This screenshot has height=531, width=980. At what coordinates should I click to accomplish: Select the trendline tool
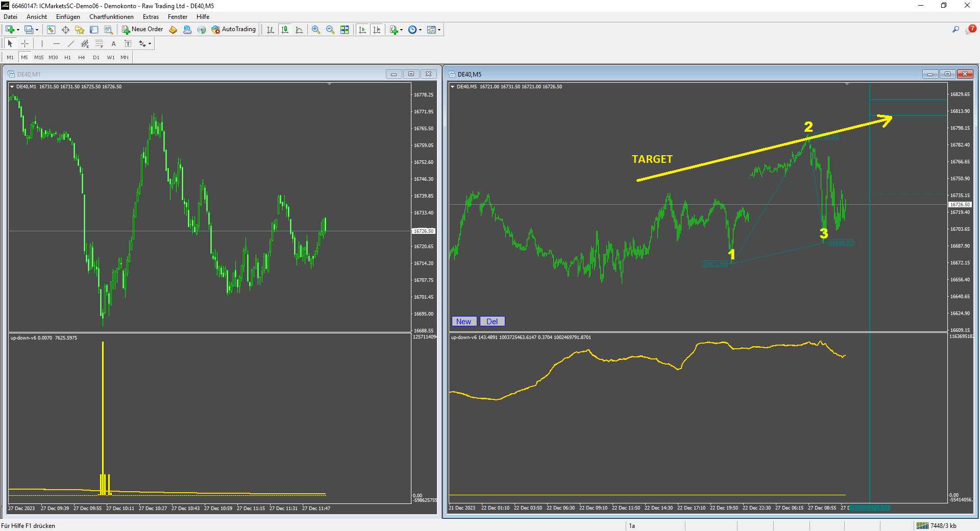tap(71, 43)
